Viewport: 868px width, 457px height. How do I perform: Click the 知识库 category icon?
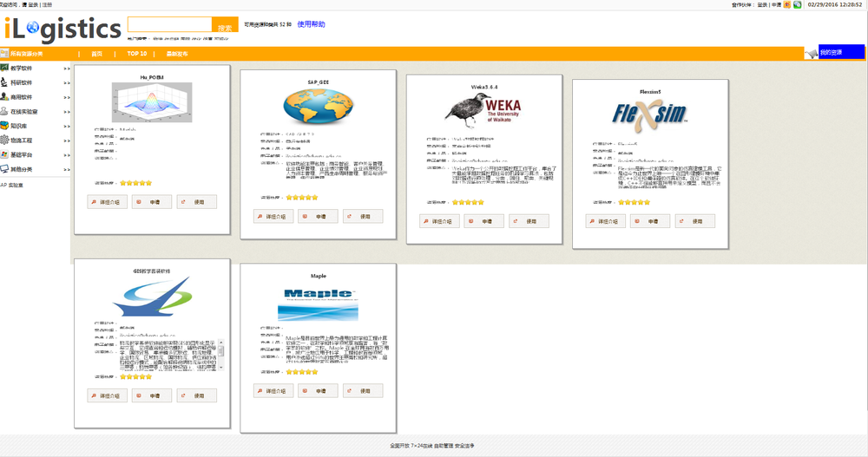[4, 126]
